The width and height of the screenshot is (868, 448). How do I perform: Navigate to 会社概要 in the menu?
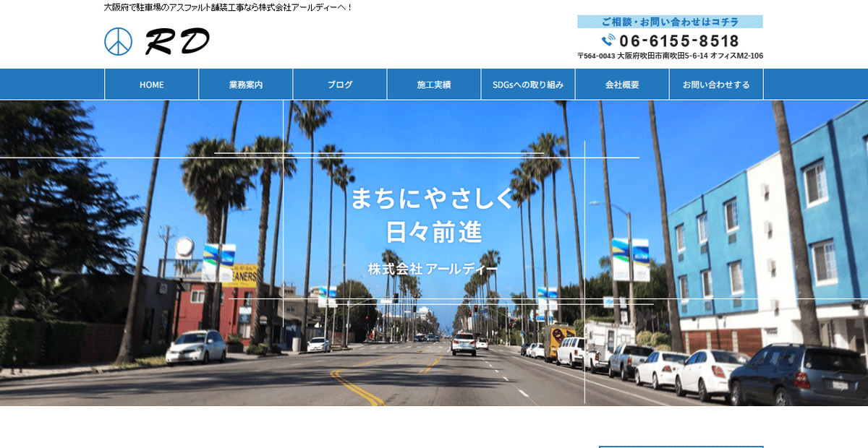tap(621, 84)
